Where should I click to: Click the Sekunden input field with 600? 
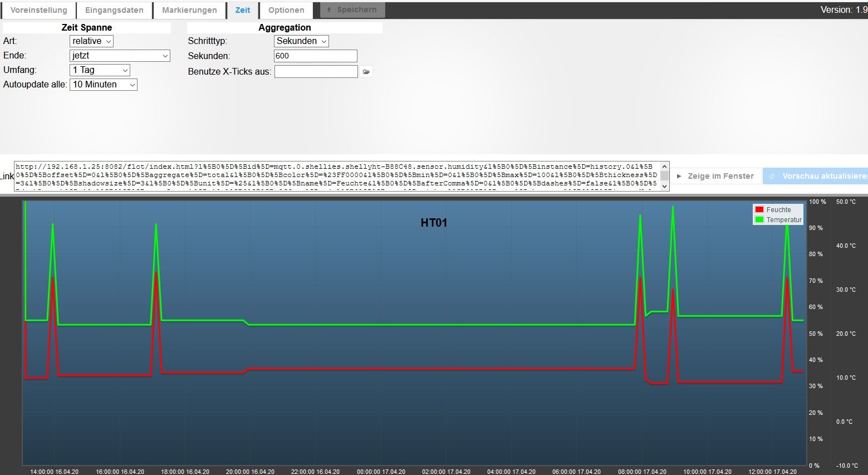[x=316, y=56]
